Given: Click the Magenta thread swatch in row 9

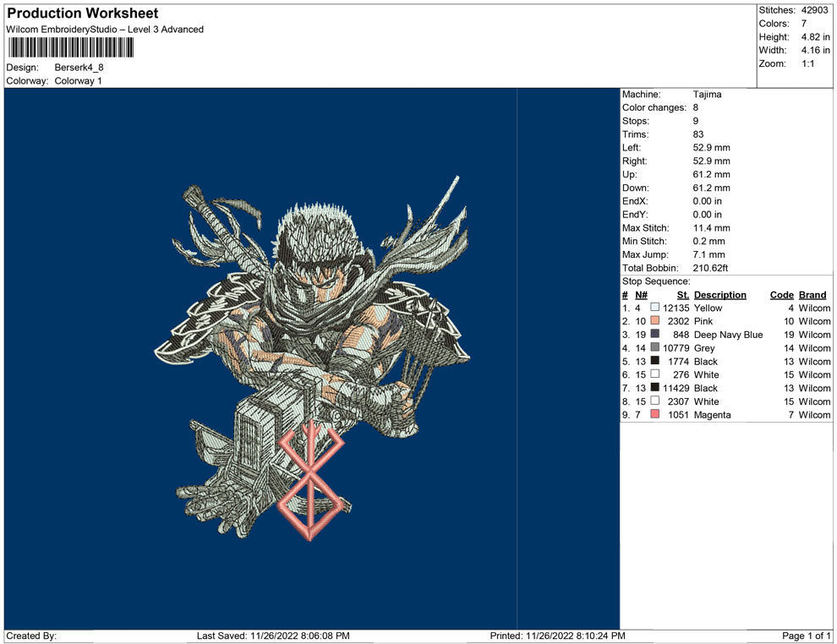Looking at the screenshot, I should (x=654, y=415).
